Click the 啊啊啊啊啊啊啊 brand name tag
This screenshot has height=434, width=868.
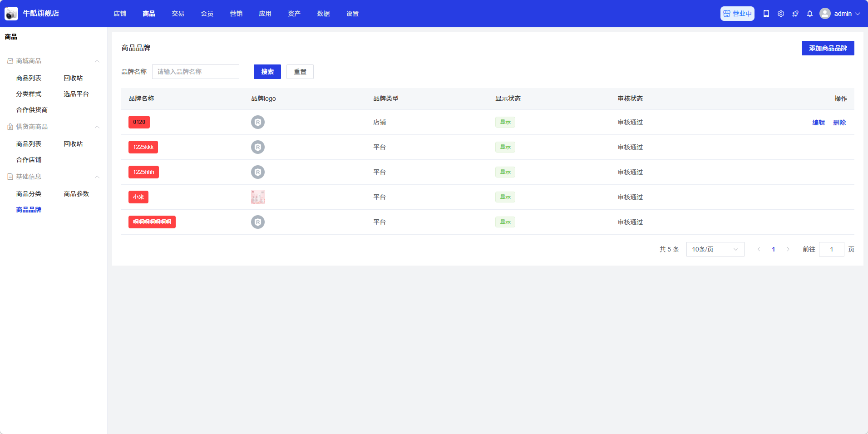152,222
